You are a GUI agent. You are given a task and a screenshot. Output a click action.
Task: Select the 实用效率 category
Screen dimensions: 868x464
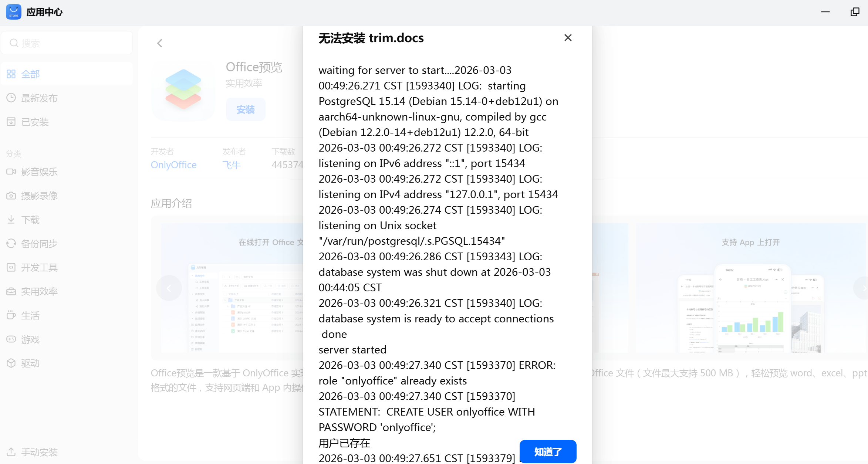pos(39,292)
